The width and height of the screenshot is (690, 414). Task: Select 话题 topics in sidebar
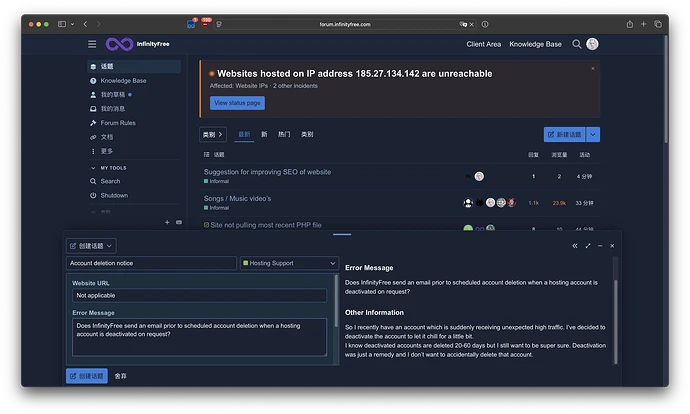134,66
